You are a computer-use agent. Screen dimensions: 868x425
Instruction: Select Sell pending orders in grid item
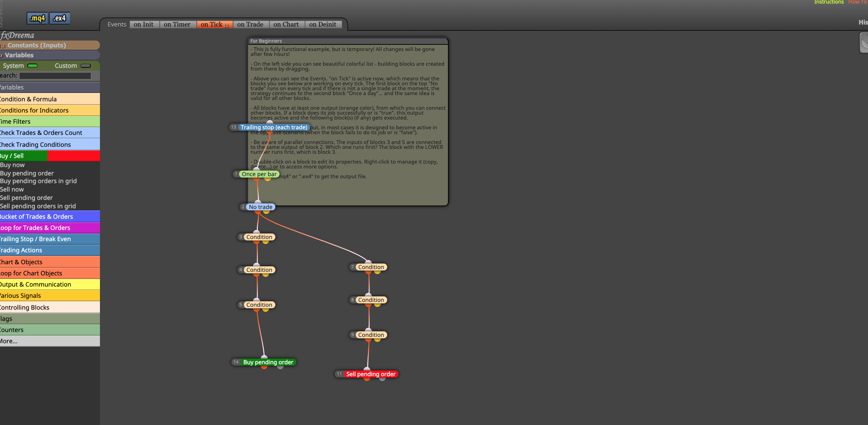[38, 206]
